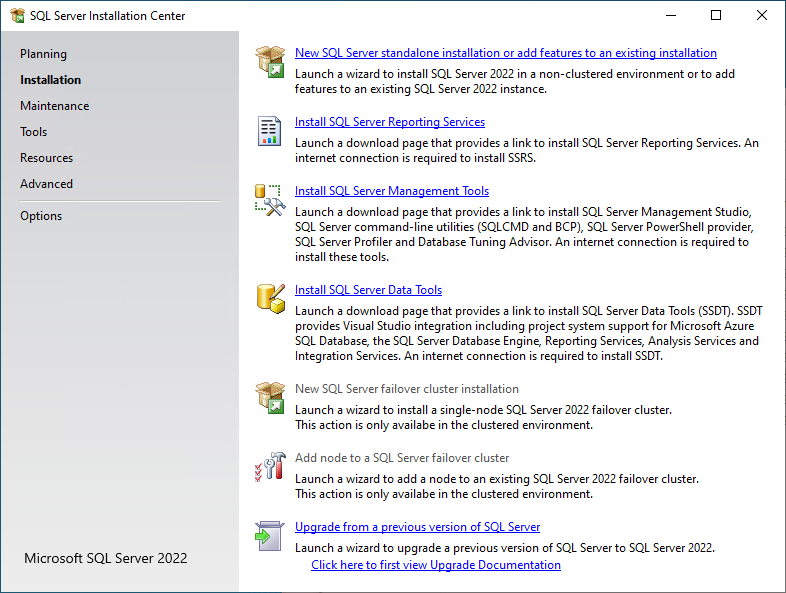Click Add node to a SQL Server failover cluster
786x593 pixels.
402,458
